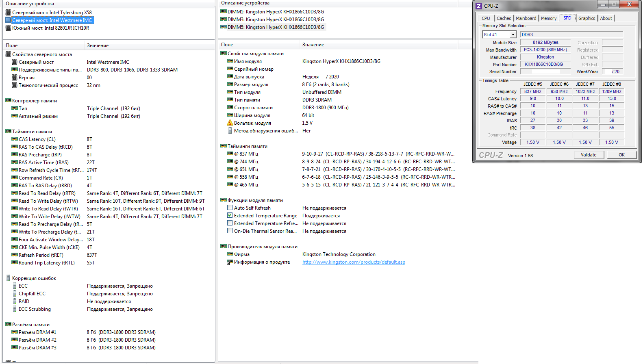Viewport: 643px width, 364px height.
Task: Select the Размер модуля row
Action: [x=345, y=84]
